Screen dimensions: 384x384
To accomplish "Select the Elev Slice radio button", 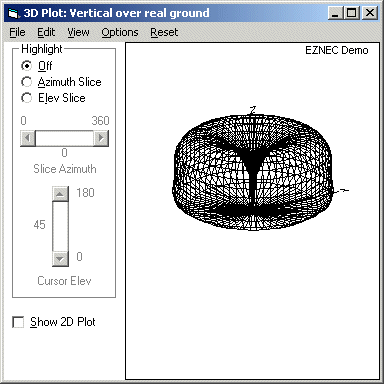I will [26, 98].
